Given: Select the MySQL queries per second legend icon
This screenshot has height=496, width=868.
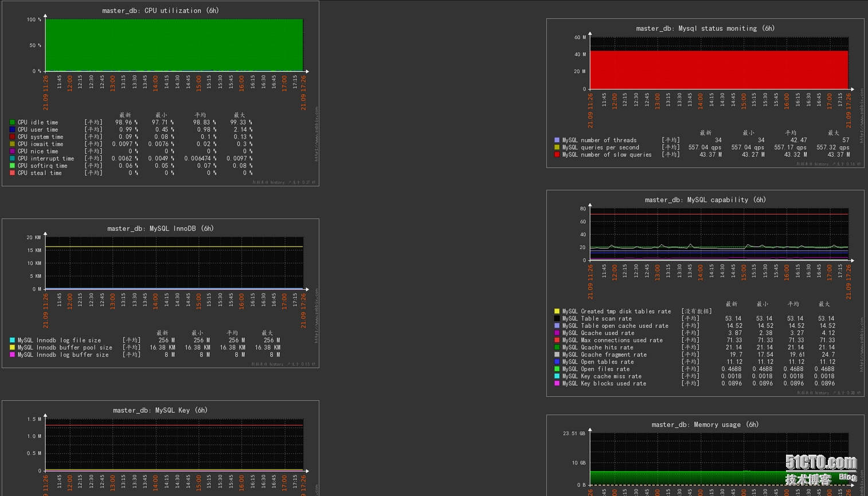Looking at the screenshot, I should [557, 147].
